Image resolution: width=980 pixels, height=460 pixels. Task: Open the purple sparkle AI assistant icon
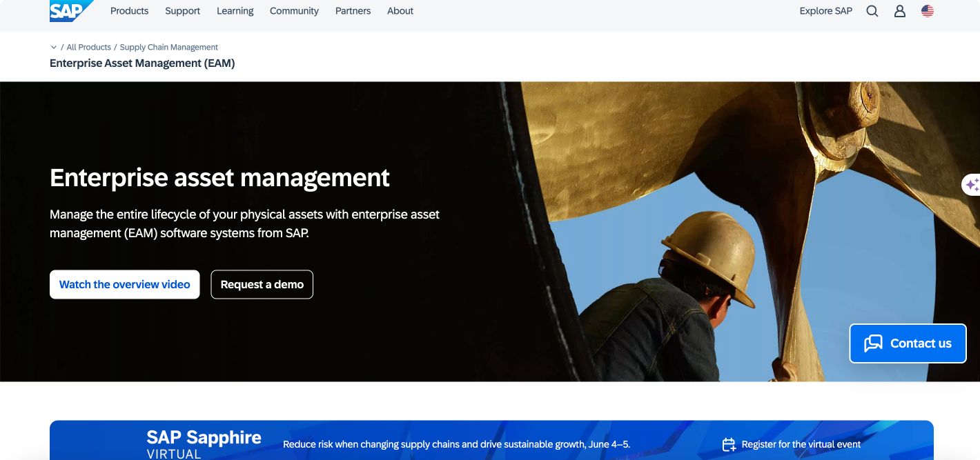point(972,184)
